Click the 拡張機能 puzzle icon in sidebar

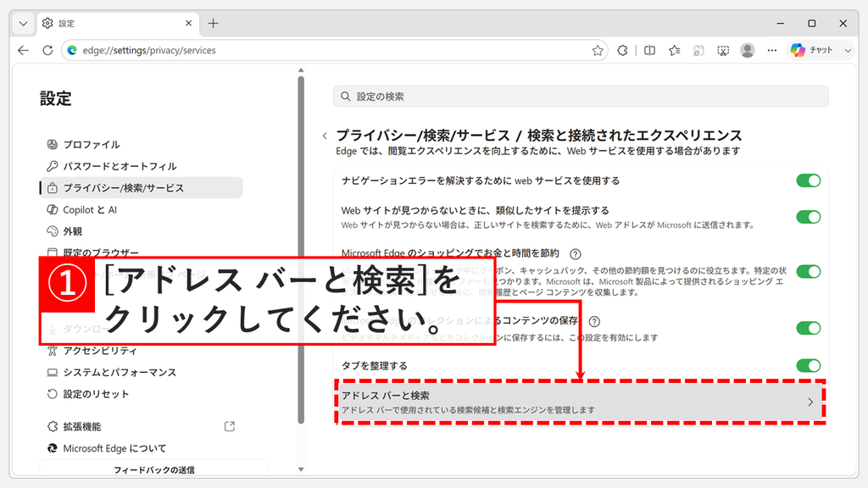pyautogui.click(x=52, y=427)
